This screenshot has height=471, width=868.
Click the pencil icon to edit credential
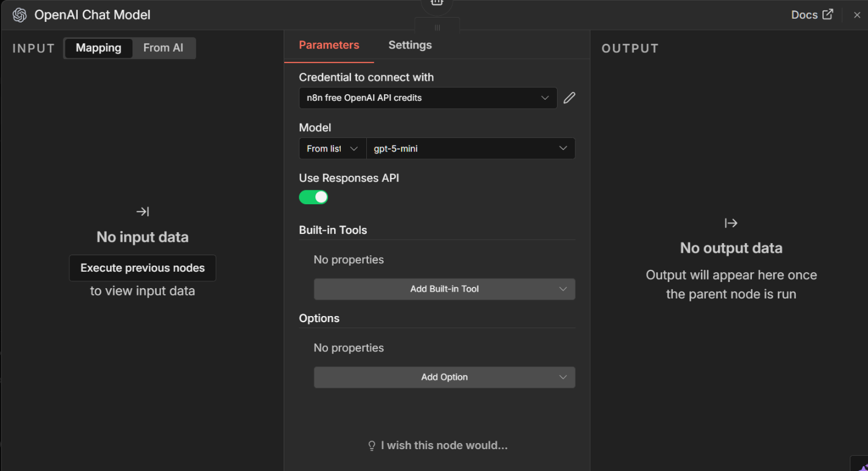click(569, 98)
